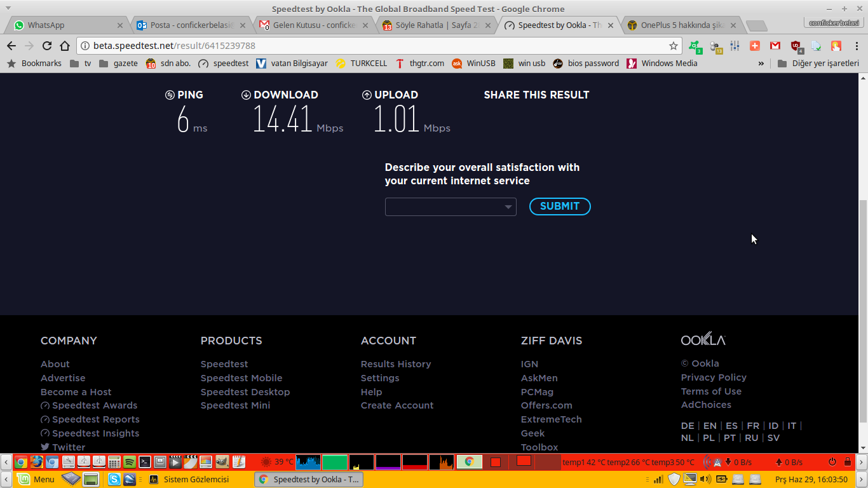Screen dimensions: 868x488
Task: Open the battery power manager tray icon
Action: click(722, 479)
